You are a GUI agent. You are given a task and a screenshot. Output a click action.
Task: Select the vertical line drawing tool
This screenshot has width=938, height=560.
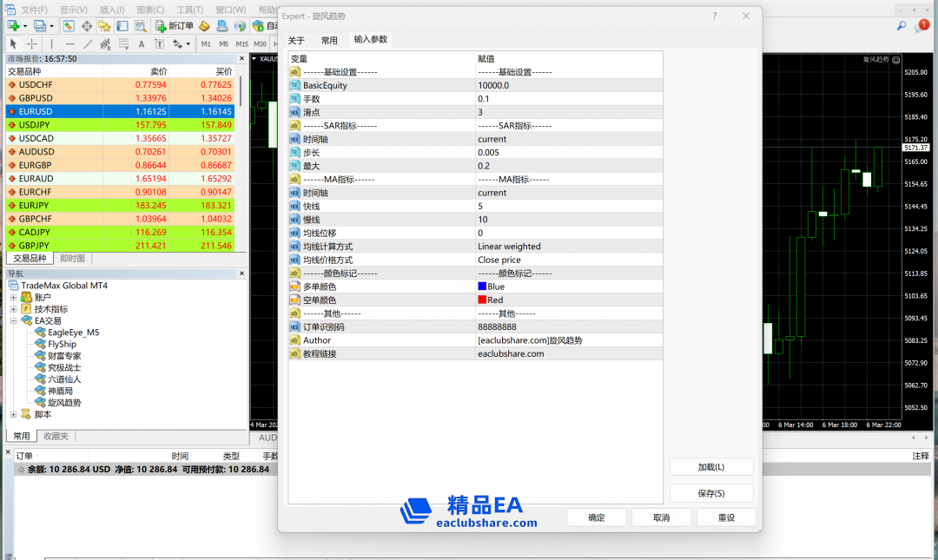[51, 43]
